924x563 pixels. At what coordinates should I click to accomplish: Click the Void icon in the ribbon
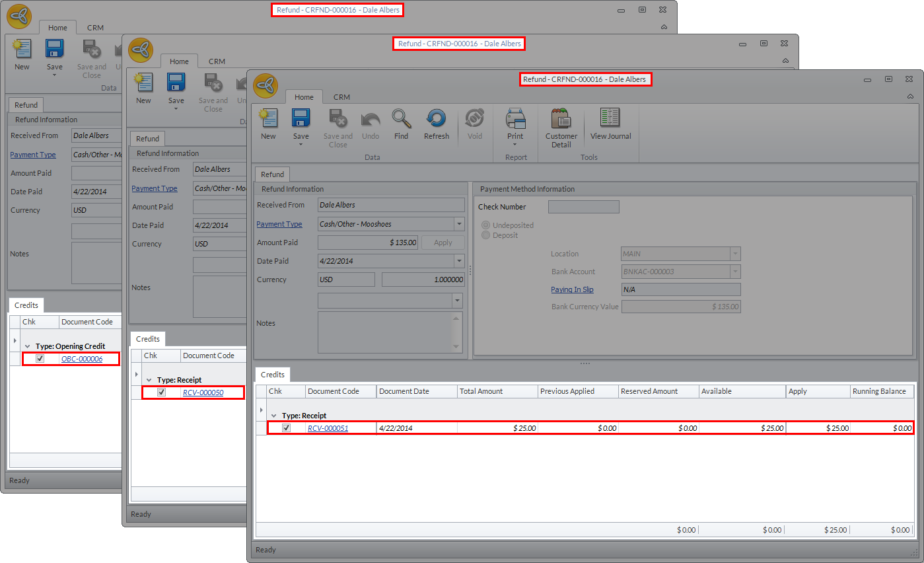pos(474,120)
